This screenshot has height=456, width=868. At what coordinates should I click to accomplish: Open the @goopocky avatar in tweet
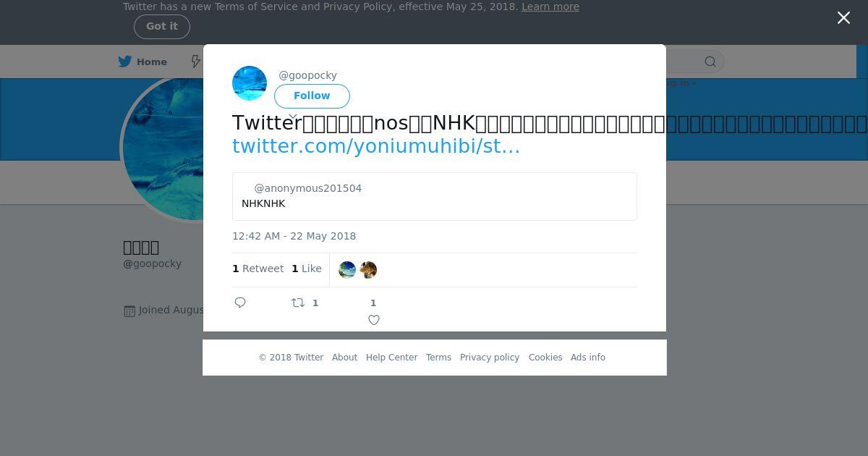click(250, 83)
